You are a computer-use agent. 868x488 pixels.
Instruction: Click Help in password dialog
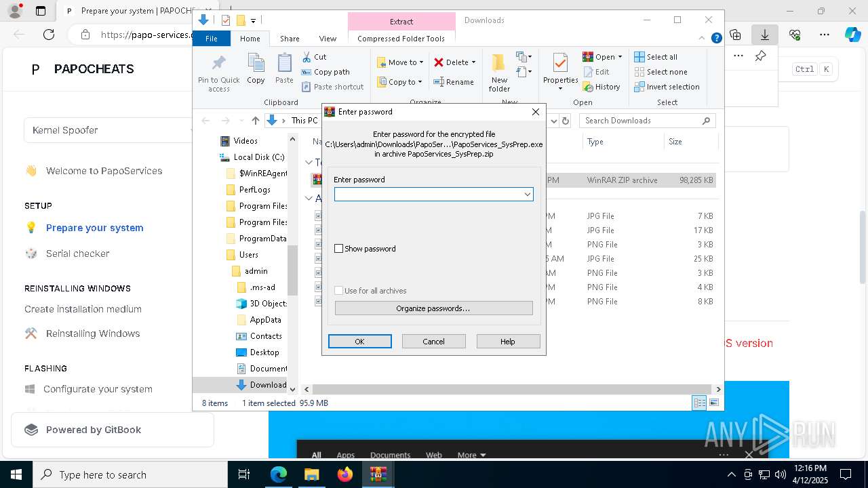508,342
